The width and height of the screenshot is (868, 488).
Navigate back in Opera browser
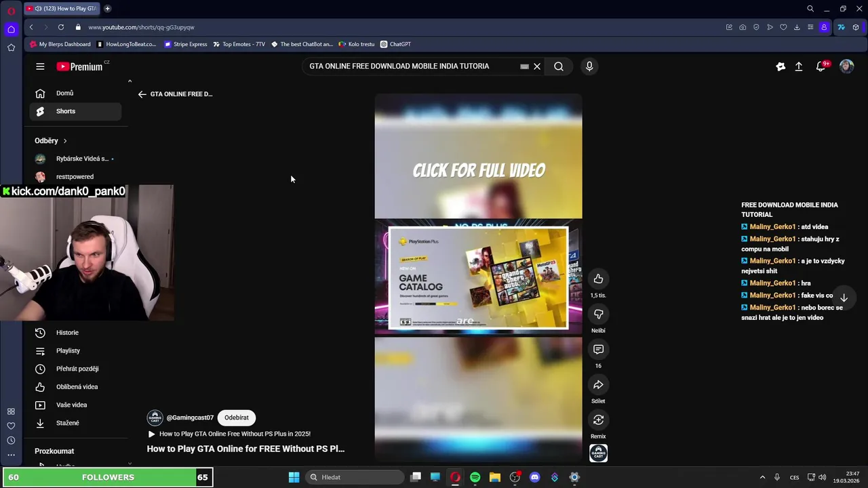[x=31, y=27]
